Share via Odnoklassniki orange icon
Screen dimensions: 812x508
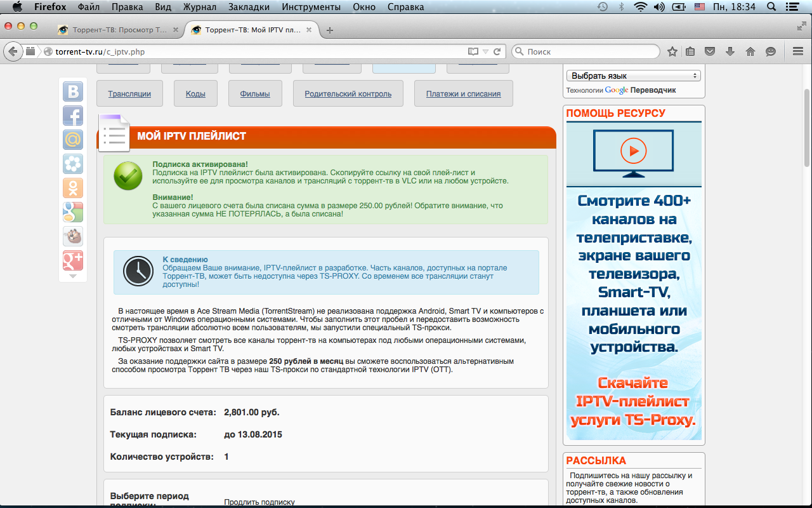click(73, 188)
